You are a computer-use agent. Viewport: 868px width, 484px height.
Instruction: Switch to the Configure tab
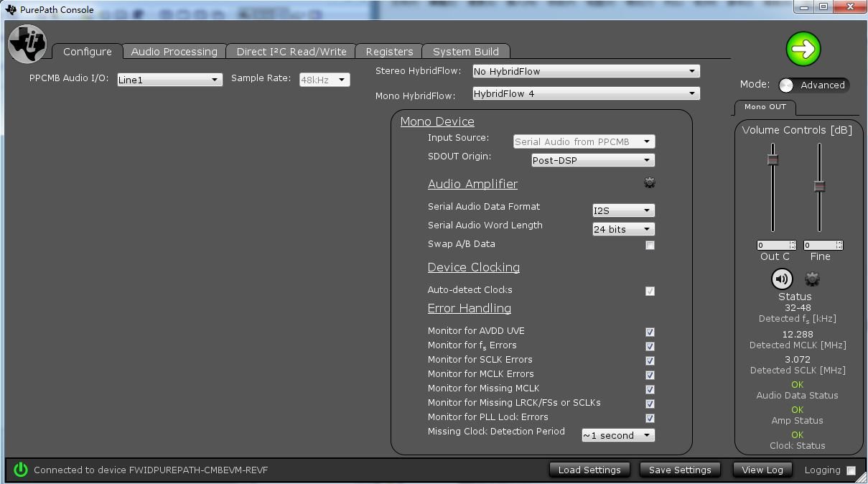click(x=88, y=52)
